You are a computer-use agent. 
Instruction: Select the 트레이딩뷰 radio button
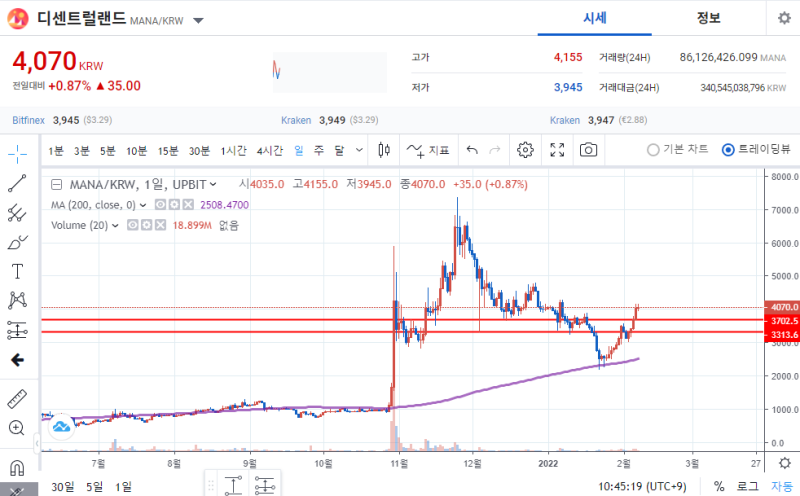(x=728, y=150)
